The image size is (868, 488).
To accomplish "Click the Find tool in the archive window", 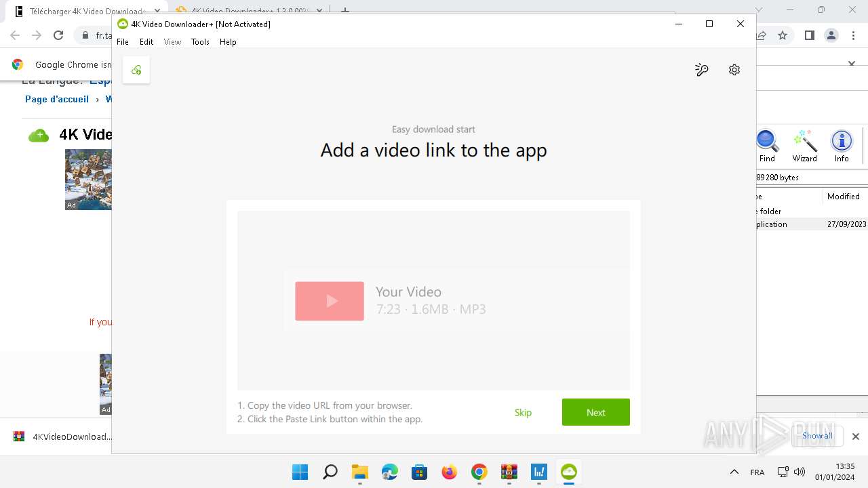I will coord(767,146).
